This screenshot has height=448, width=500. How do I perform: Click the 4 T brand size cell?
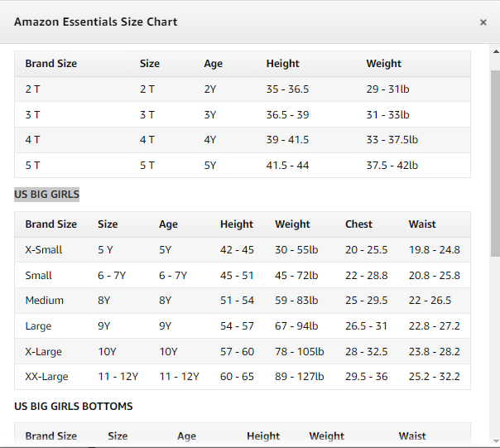(32, 140)
